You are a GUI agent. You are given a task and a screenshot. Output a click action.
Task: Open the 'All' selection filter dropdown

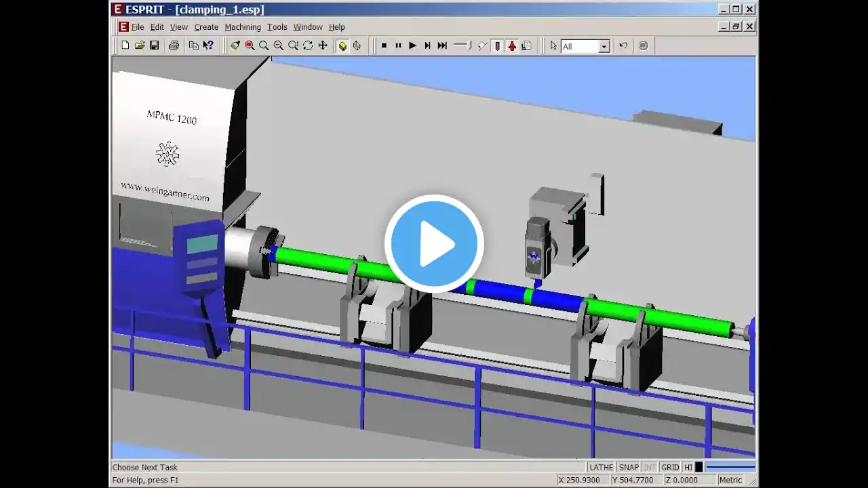pos(604,46)
